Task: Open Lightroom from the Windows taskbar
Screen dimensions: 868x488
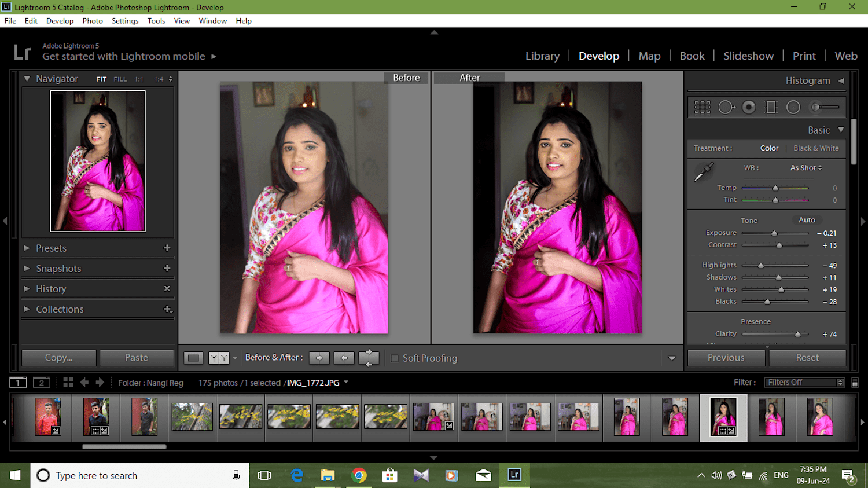Action: click(514, 475)
